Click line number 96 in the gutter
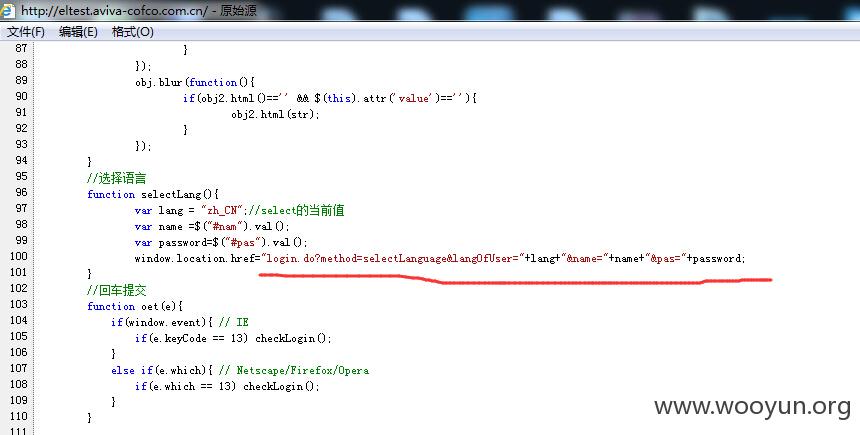The width and height of the screenshot is (860, 435). [21, 192]
